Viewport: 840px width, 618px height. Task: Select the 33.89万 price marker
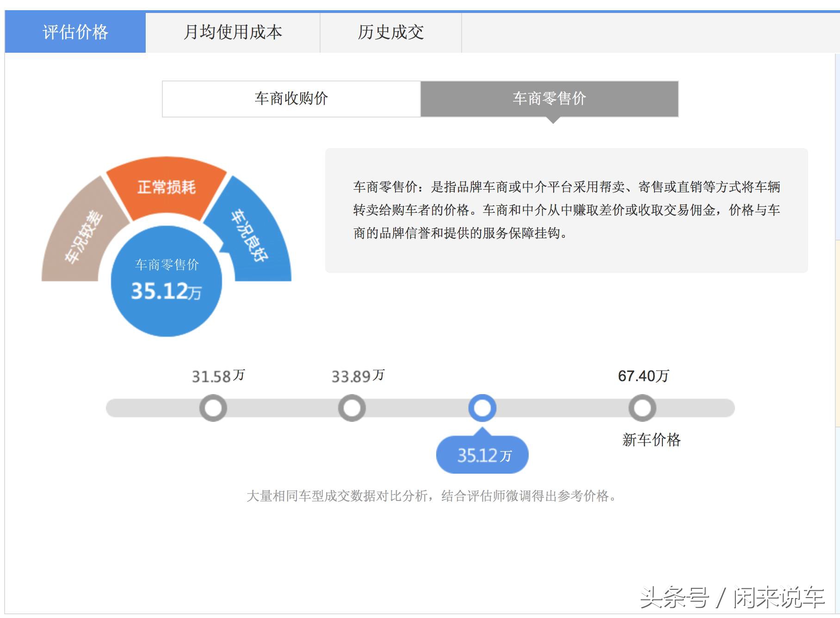[352, 408]
